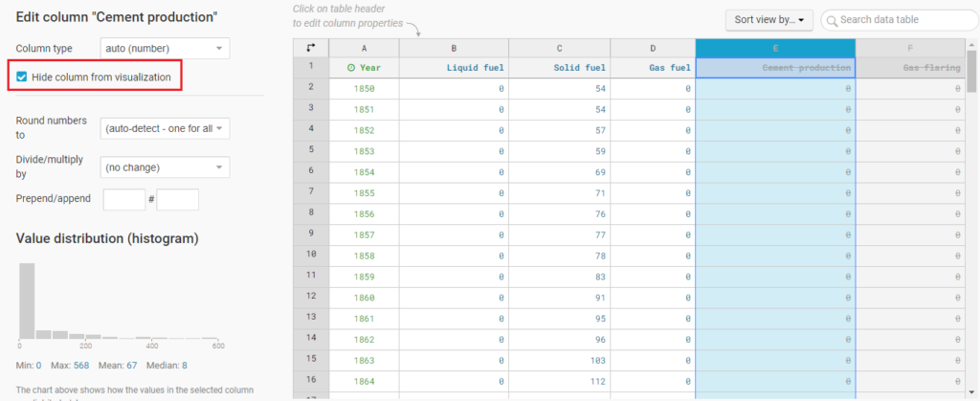Open the Divide/multiply by dropdown
Image resolution: width=980 pixels, height=401 pixels.
coord(165,167)
